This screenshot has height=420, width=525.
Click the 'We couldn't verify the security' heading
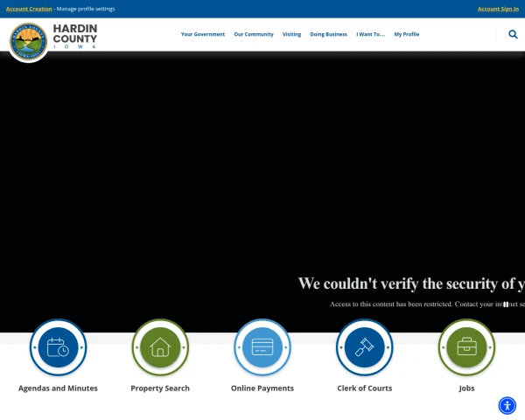tap(411, 283)
